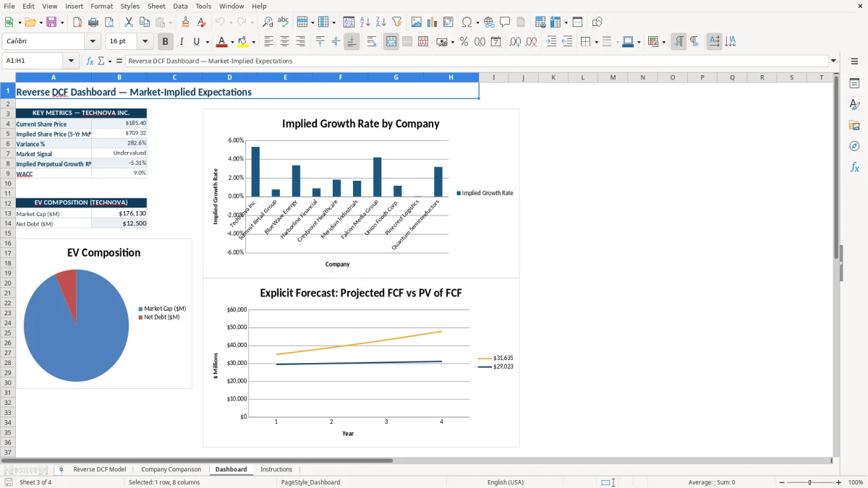Adjust the zoom slider in status bar
The height and width of the screenshot is (488, 868).
click(x=810, y=482)
